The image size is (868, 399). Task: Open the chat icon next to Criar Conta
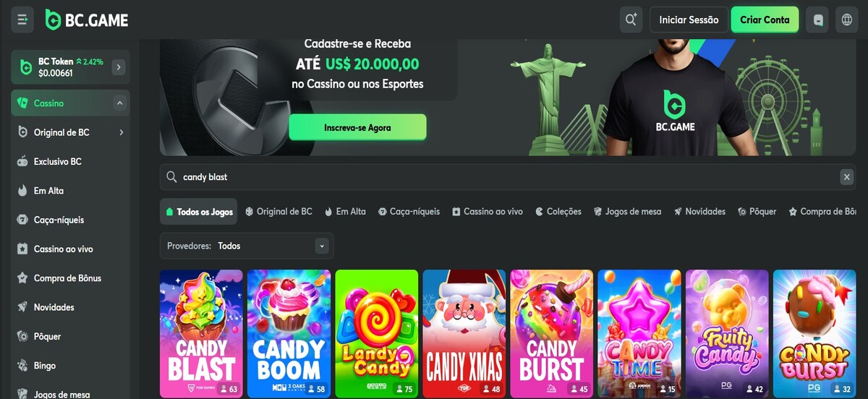coord(818,20)
